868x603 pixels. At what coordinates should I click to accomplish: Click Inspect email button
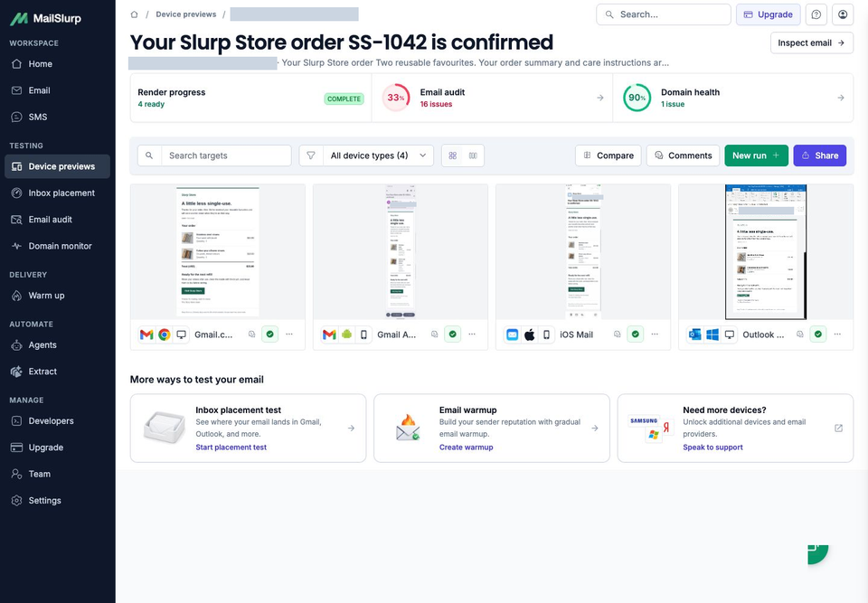(x=812, y=42)
